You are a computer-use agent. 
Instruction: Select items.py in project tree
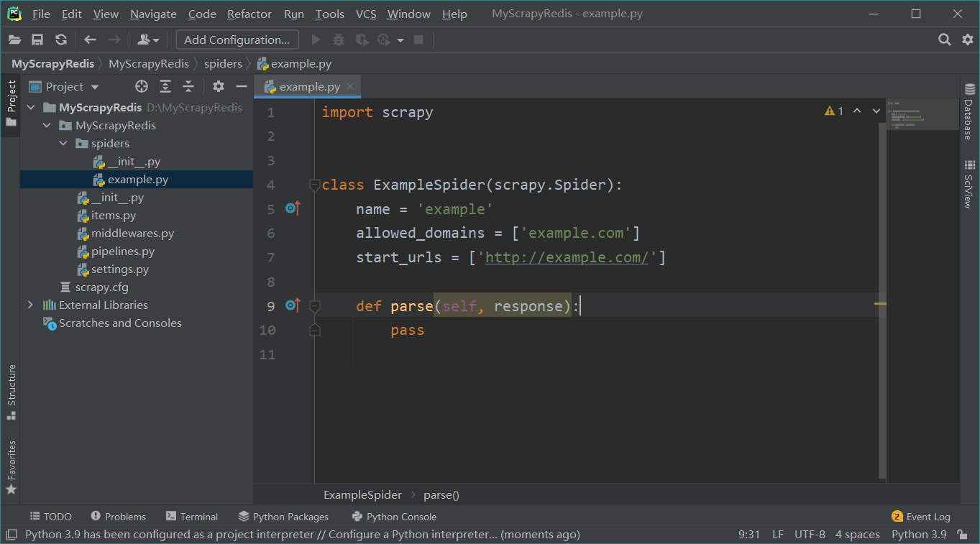coord(114,216)
